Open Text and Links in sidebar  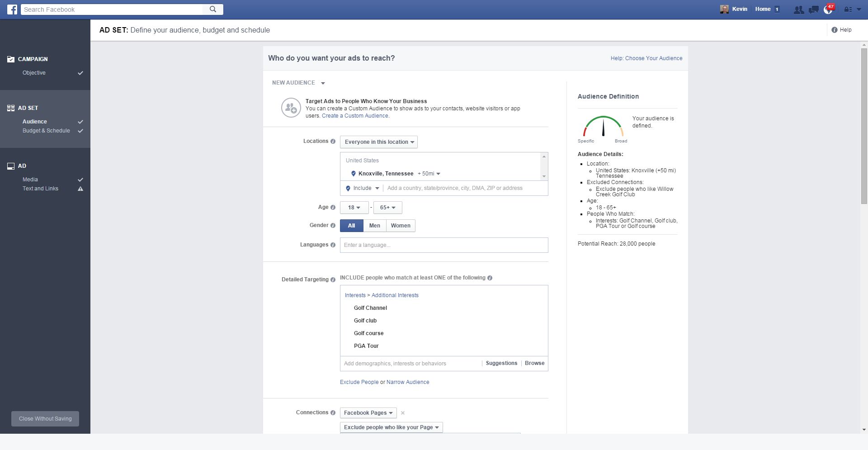40,189
